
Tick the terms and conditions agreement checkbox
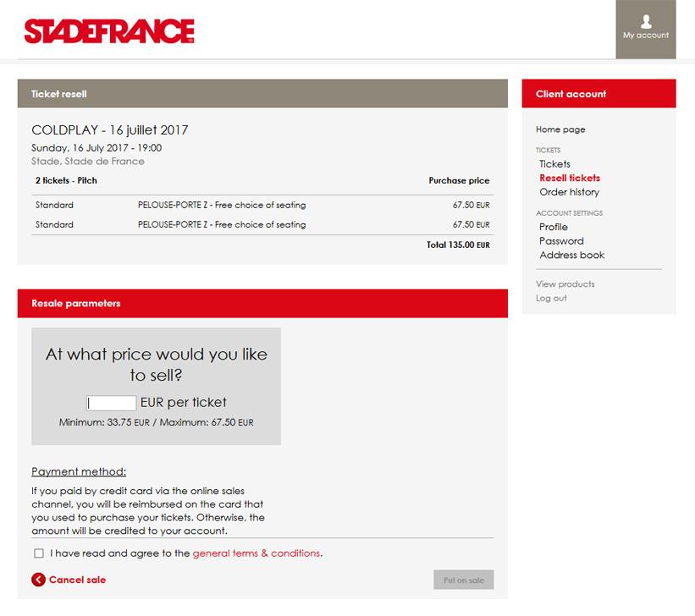(x=39, y=553)
